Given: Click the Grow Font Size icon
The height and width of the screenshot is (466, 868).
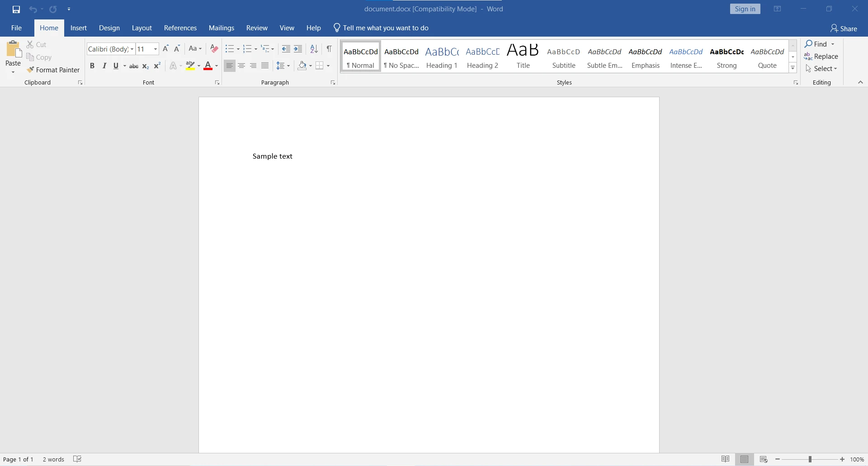Looking at the screenshot, I should (165, 49).
